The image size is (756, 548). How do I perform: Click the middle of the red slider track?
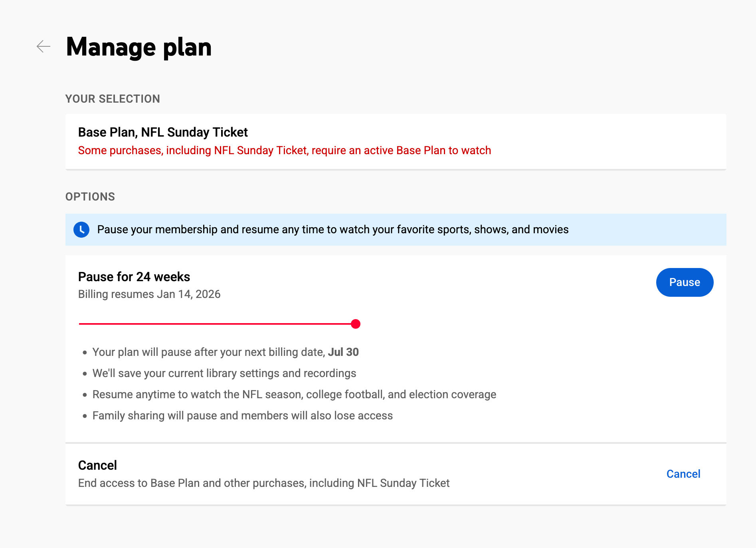tap(217, 324)
